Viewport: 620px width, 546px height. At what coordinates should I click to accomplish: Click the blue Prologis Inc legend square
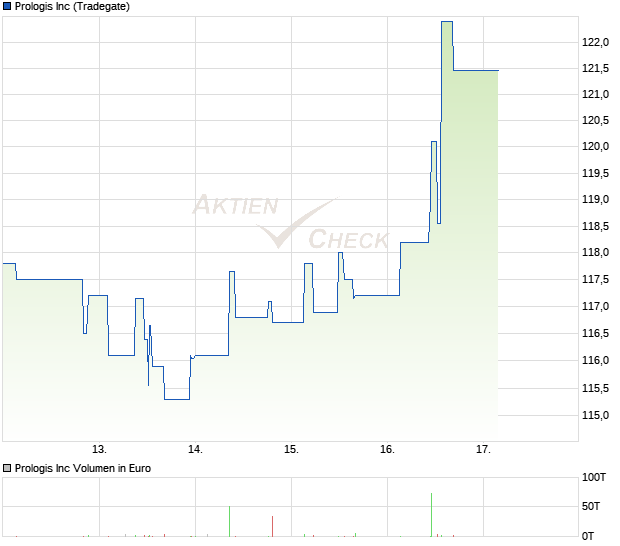[x=7, y=6]
